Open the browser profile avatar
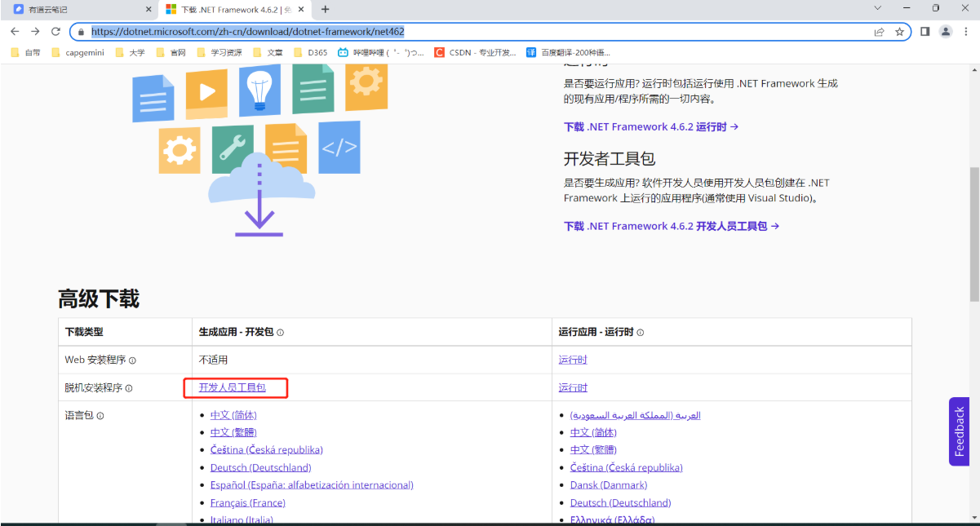 (946, 32)
